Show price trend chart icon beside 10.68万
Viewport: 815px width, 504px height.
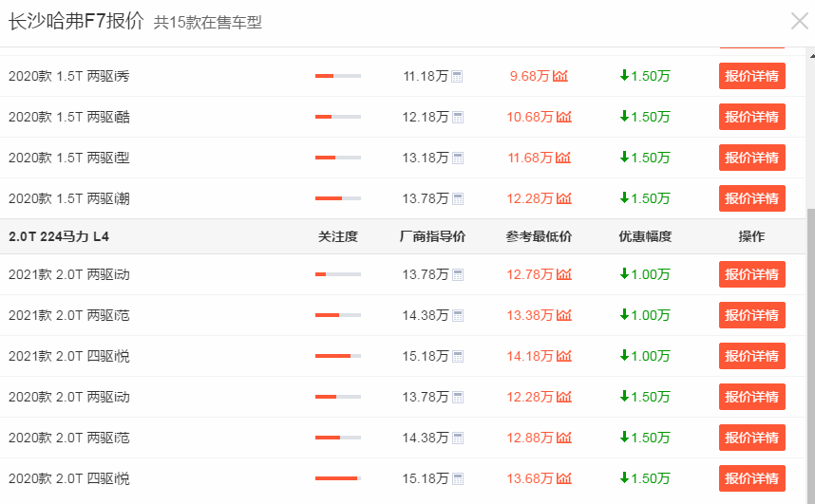coord(564,117)
